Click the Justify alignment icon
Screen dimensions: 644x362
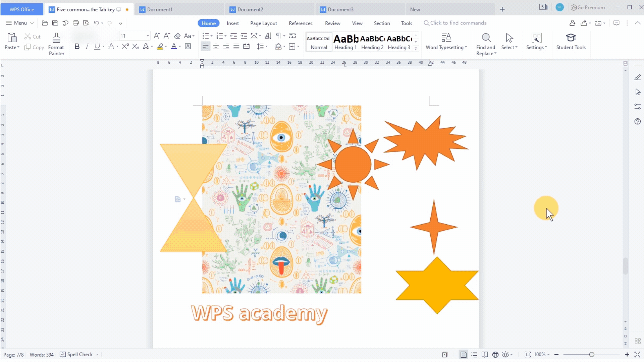tap(236, 47)
